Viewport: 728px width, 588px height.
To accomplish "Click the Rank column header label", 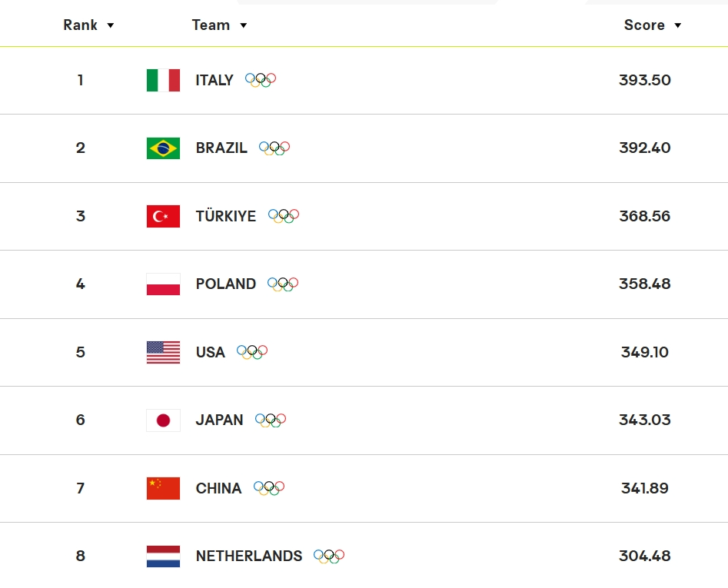I will pyautogui.click(x=80, y=25).
